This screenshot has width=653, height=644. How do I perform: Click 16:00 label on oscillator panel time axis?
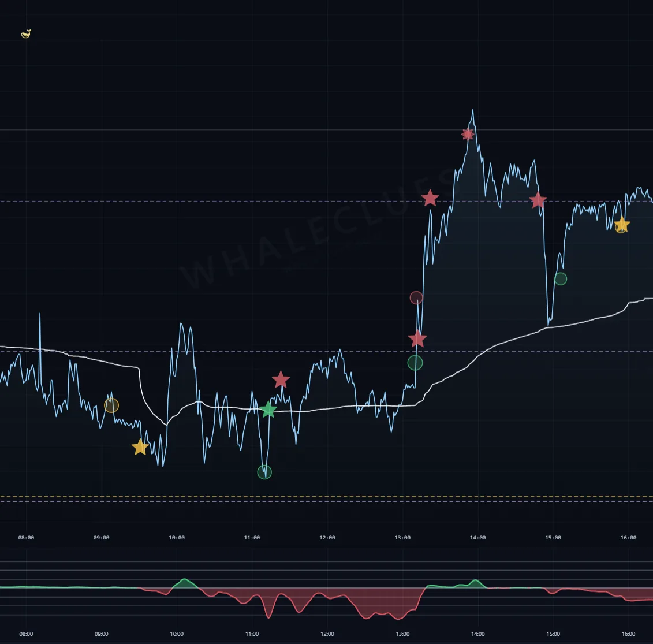pos(628,634)
